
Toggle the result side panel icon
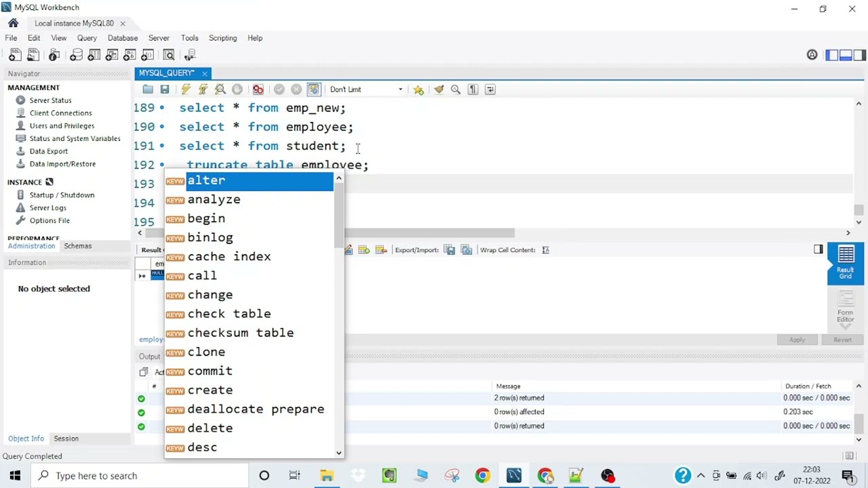click(x=818, y=250)
